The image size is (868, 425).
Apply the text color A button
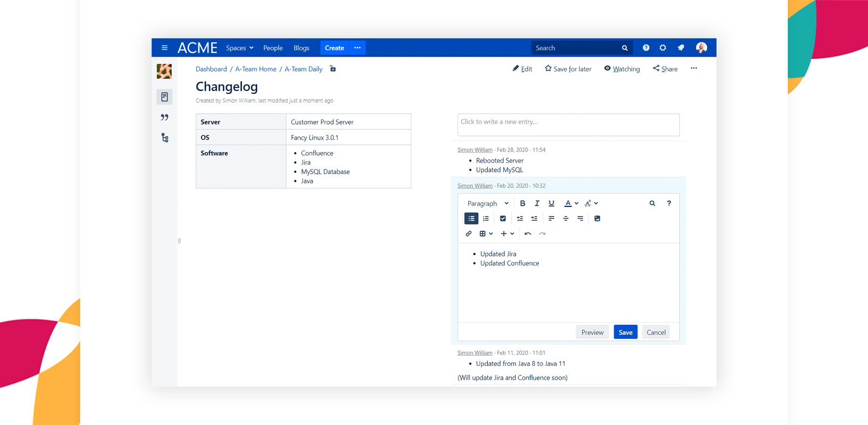(568, 204)
